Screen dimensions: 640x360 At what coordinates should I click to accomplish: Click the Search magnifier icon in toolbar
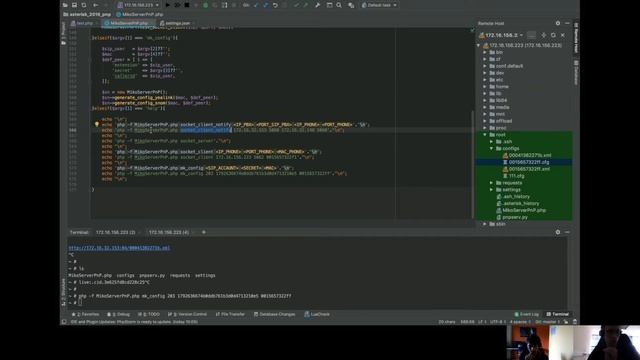click(x=339, y=5)
